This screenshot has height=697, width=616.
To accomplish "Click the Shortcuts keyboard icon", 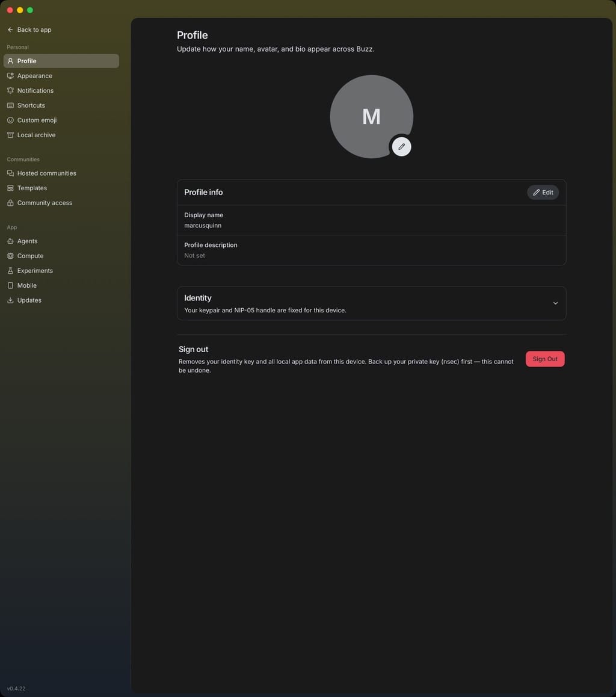I will [10, 105].
